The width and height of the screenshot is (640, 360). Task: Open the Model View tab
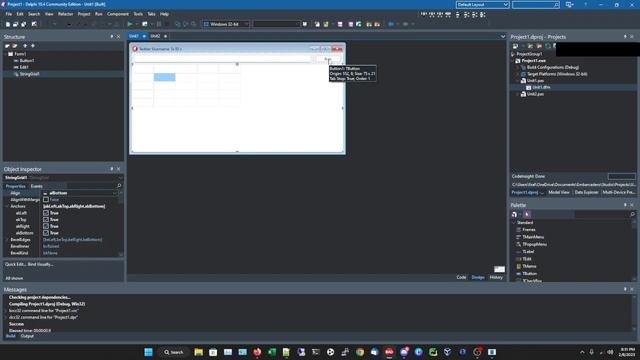559,192
